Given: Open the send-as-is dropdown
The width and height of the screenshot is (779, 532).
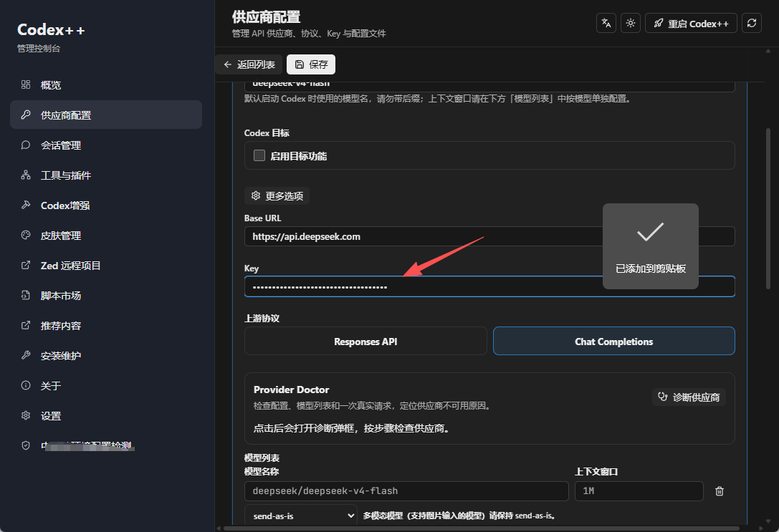Looking at the screenshot, I should coord(300,516).
